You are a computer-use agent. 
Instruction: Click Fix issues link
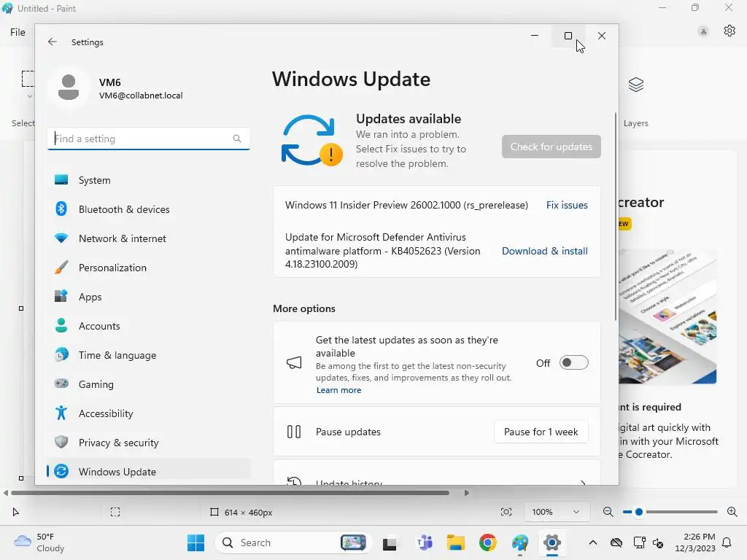click(567, 205)
